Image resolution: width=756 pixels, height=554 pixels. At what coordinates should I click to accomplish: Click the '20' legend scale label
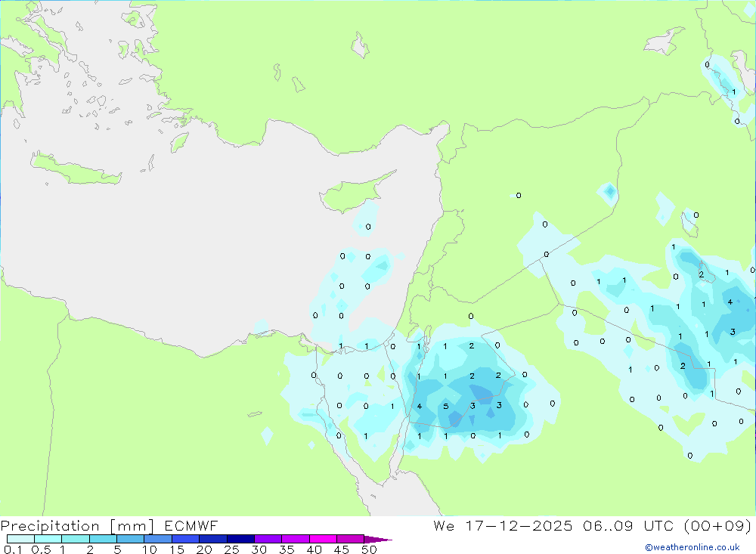tap(204, 549)
